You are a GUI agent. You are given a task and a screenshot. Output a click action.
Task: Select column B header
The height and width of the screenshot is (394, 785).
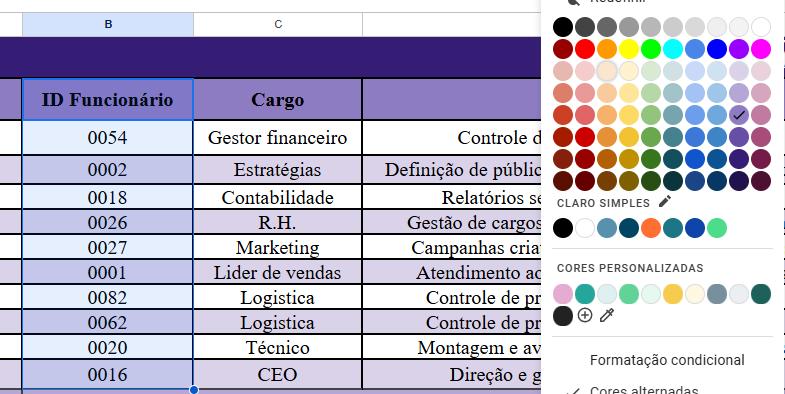coord(108,24)
